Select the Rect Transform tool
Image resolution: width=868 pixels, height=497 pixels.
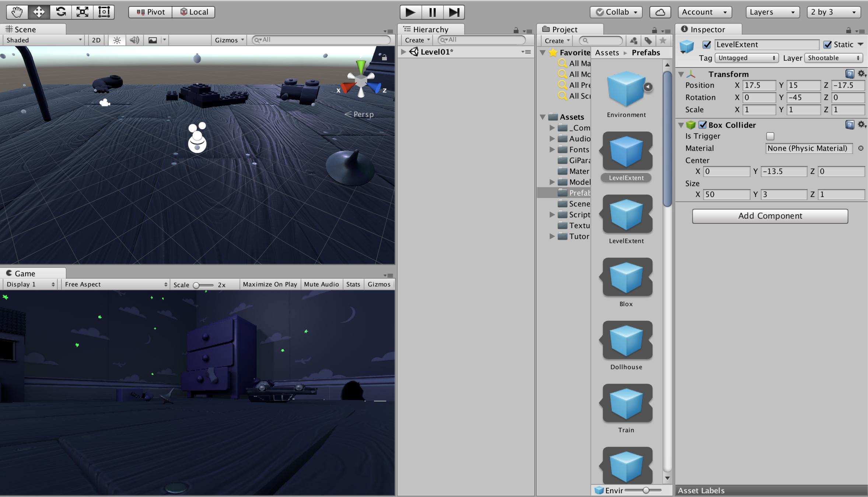pyautogui.click(x=104, y=12)
